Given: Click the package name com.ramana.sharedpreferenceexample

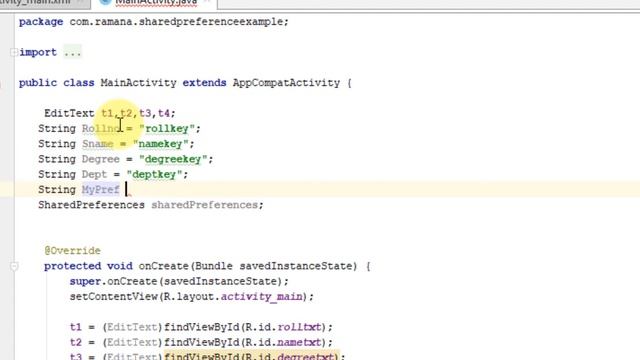Looking at the screenshot, I should pos(176,22).
